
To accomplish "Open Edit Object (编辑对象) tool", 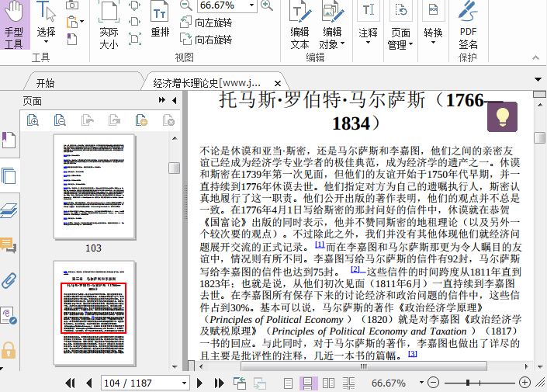I will 332,25.
